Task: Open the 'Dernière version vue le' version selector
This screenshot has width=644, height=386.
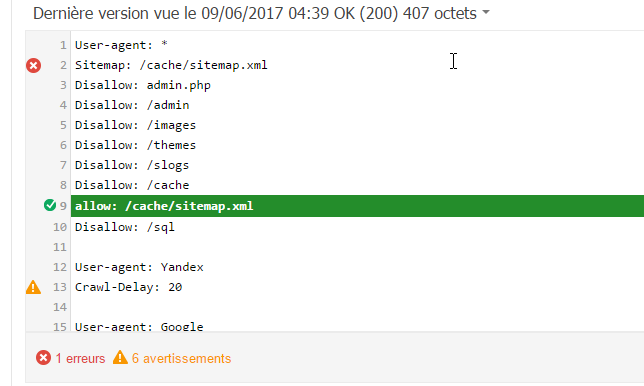Action: 261,14
